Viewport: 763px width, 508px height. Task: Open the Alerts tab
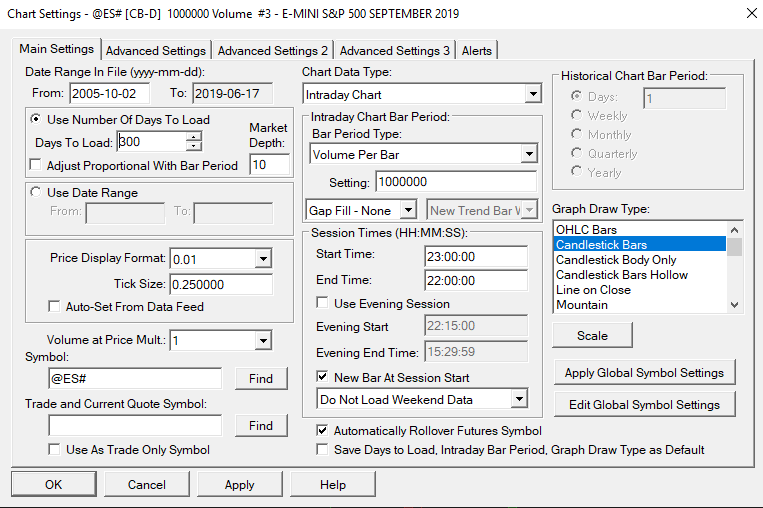pos(476,51)
